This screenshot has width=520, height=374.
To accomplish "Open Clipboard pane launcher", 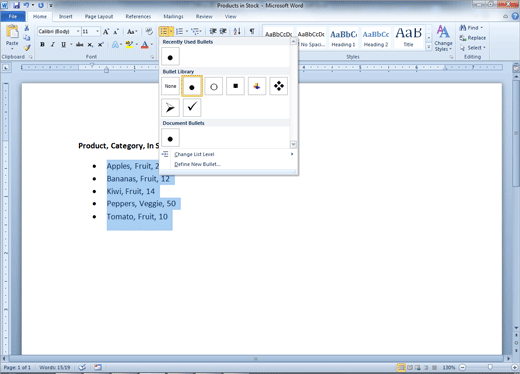I will point(30,57).
